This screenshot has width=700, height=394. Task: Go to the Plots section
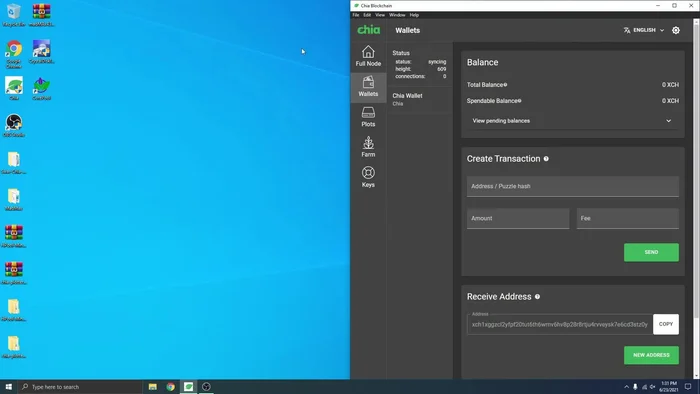pyautogui.click(x=368, y=117)
